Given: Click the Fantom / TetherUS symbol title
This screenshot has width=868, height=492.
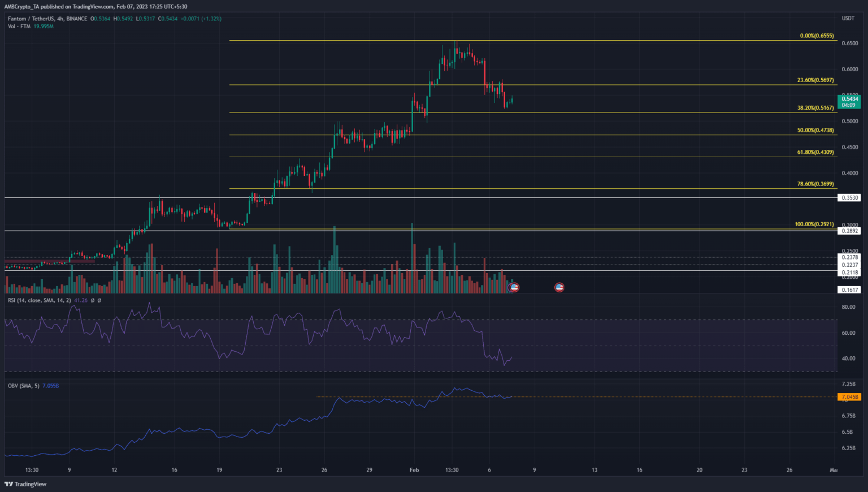Looking at the screenshot, I should (31, 19).
